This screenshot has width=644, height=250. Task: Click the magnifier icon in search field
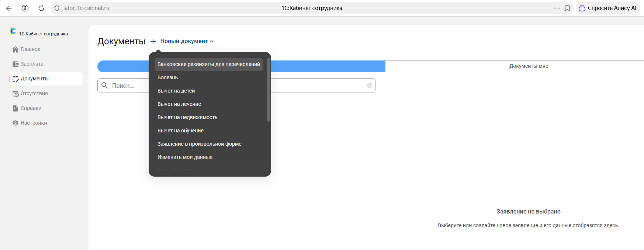point(105,86)
